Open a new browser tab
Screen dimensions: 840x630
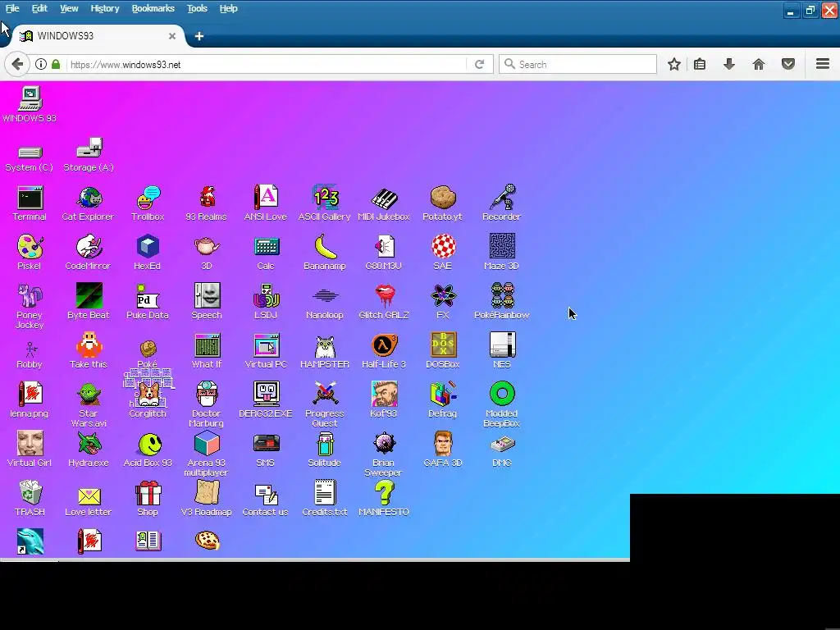(x=199, y=36)
